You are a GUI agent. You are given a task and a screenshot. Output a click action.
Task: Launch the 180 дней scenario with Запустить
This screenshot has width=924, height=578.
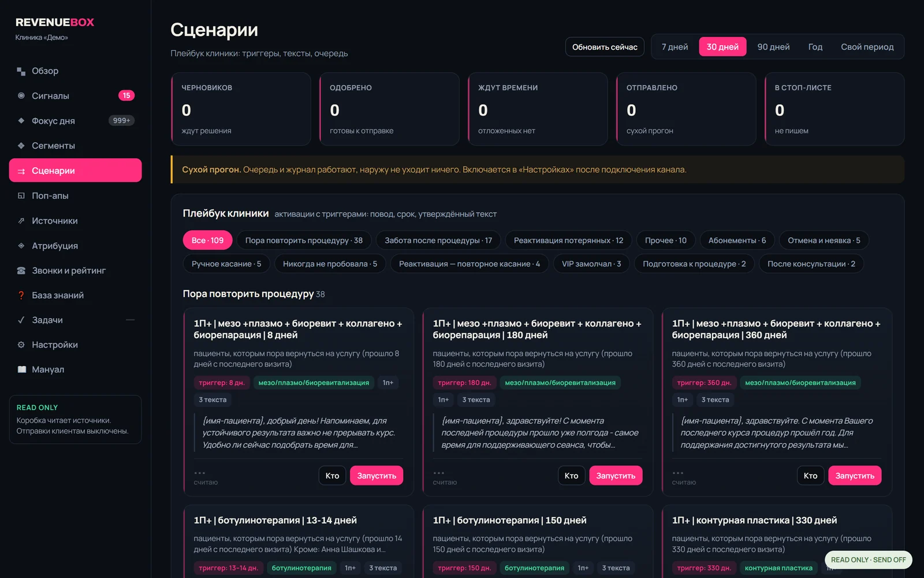pos(616,476)
